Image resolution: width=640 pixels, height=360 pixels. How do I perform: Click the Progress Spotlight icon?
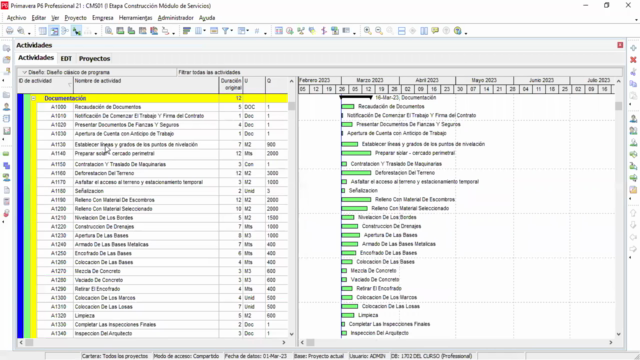(x=312, y=31)
